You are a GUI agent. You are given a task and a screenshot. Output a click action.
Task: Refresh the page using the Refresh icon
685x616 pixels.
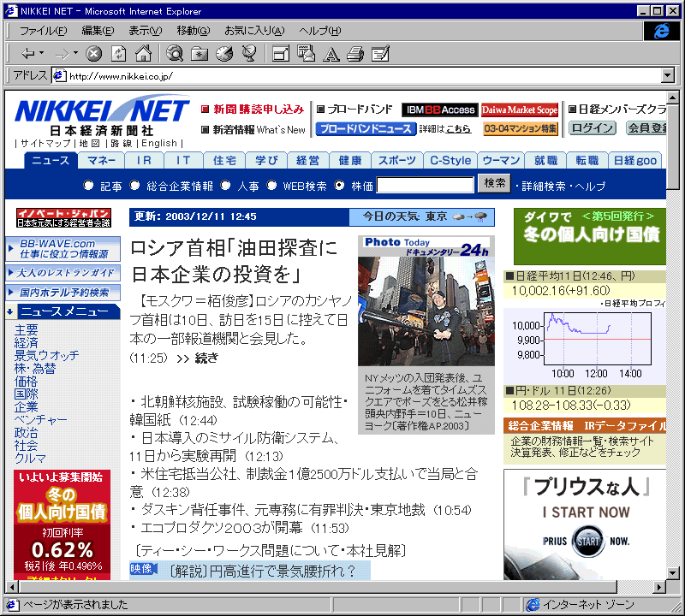[118, 54]
